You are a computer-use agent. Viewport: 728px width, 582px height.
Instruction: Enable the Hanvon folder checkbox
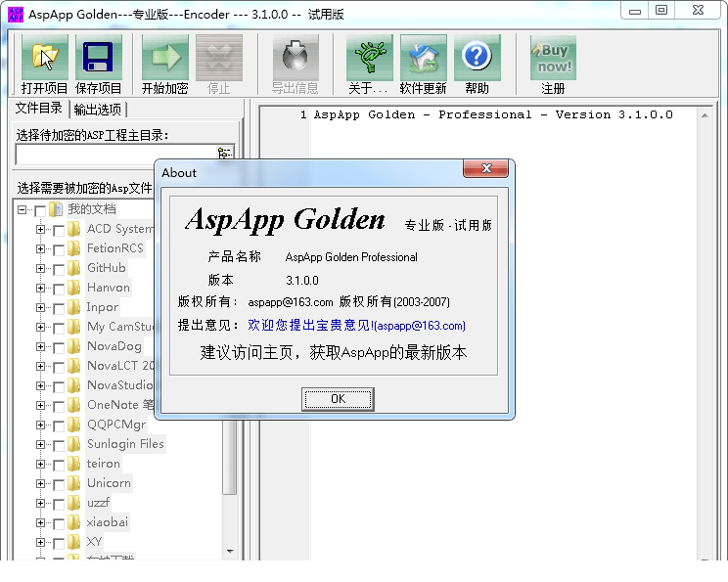click(59, 290)
